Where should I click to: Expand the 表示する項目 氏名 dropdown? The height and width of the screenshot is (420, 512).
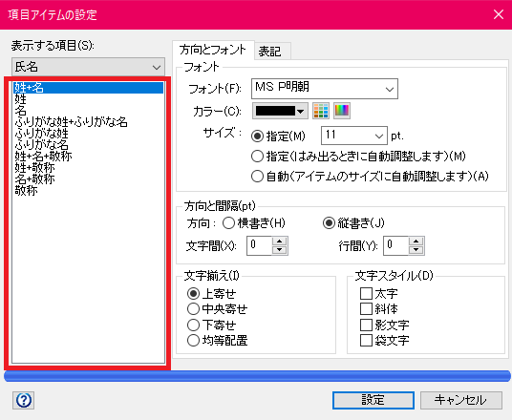tap(88, 67)
